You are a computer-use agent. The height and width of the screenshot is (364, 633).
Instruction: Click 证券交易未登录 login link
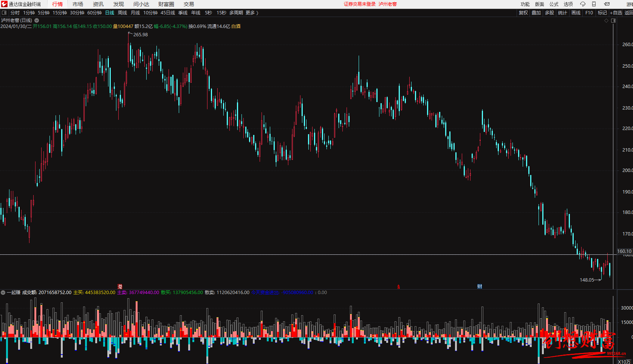click(360, 4)
